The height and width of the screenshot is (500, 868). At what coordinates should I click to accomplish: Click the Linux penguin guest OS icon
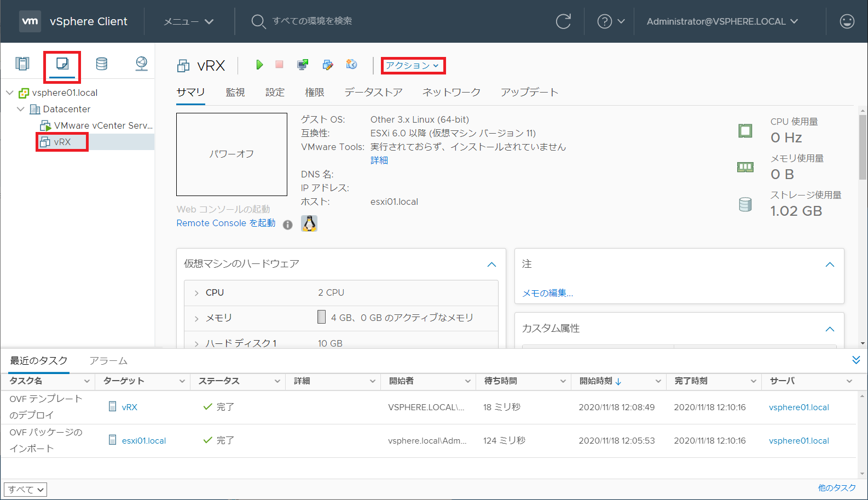(309, 223)
